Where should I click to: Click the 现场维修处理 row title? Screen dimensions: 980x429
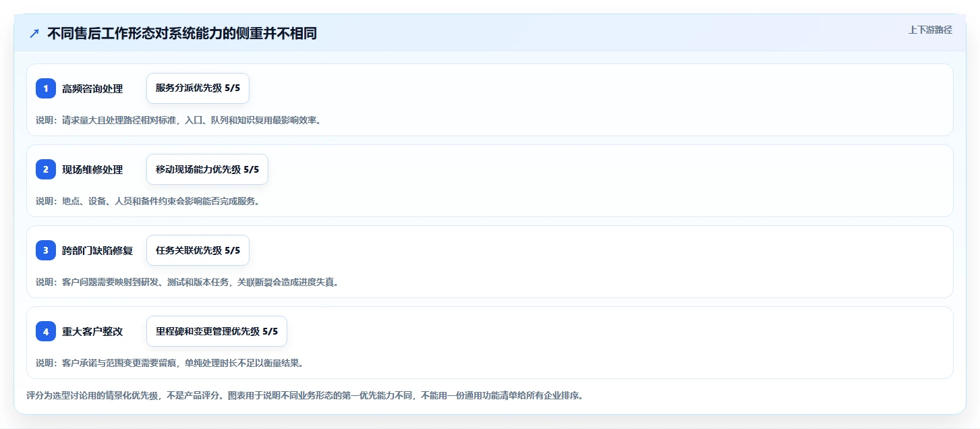pyautogui.click(x=92, y=169)
